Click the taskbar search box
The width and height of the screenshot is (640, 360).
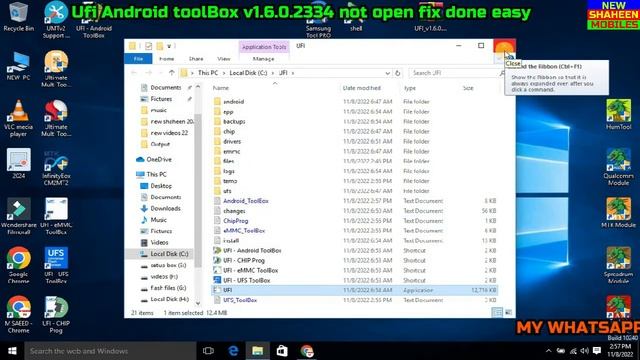(110, 351)
